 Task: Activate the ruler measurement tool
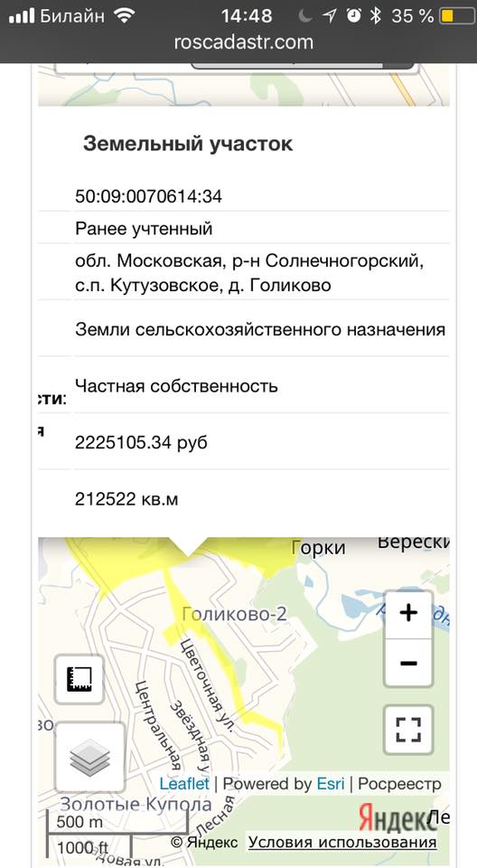click(79, 679)
